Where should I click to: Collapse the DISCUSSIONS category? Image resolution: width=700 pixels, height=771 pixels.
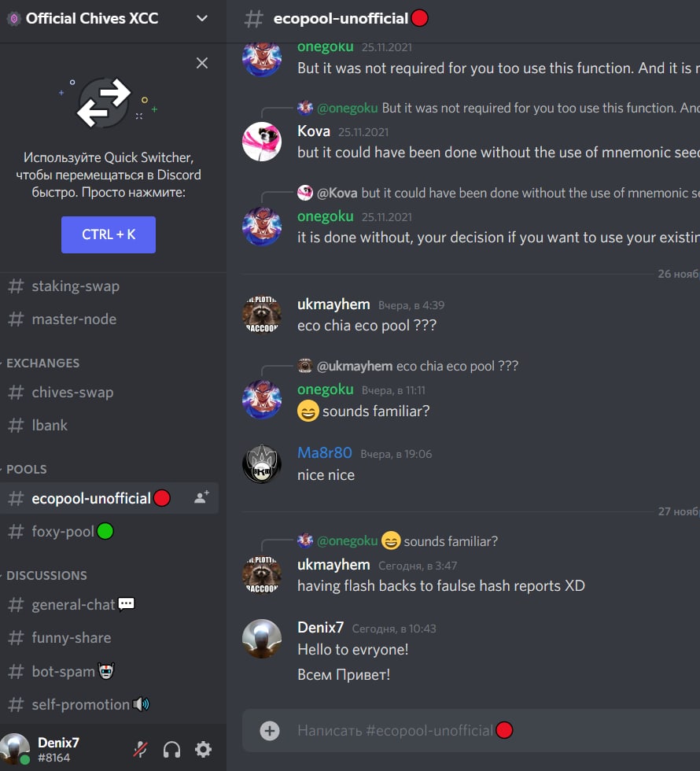pyautogui.click(x=46, y=575)
